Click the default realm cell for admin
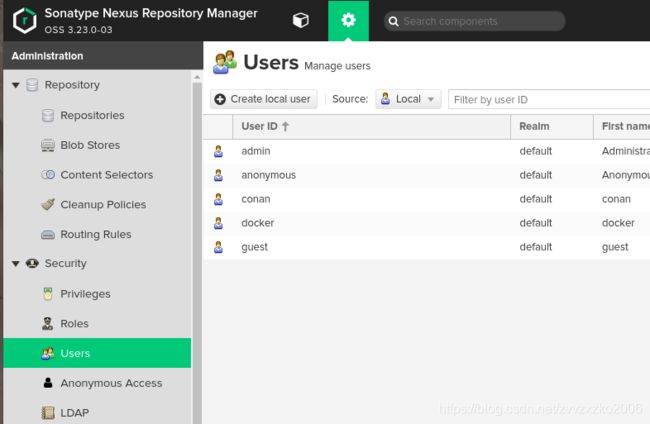Screen dimensions: 650x424 [536, 151]
